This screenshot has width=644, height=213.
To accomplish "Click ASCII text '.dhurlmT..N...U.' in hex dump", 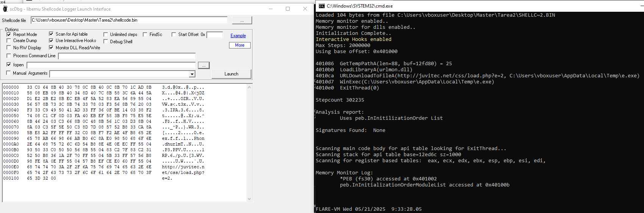I will pyautogui.click(x=183, y=144).
